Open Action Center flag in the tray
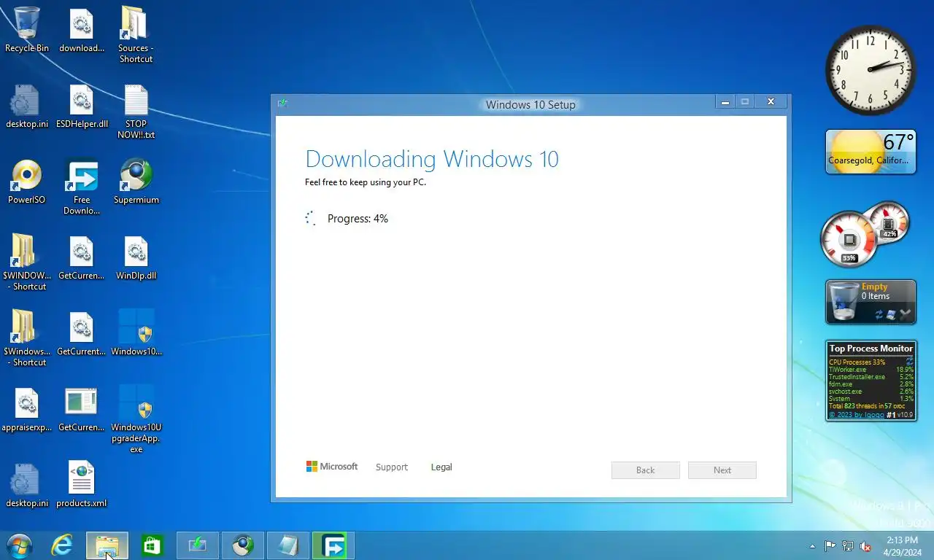The width and height of the screenshot is (934, 560). [x=830, y=546]
